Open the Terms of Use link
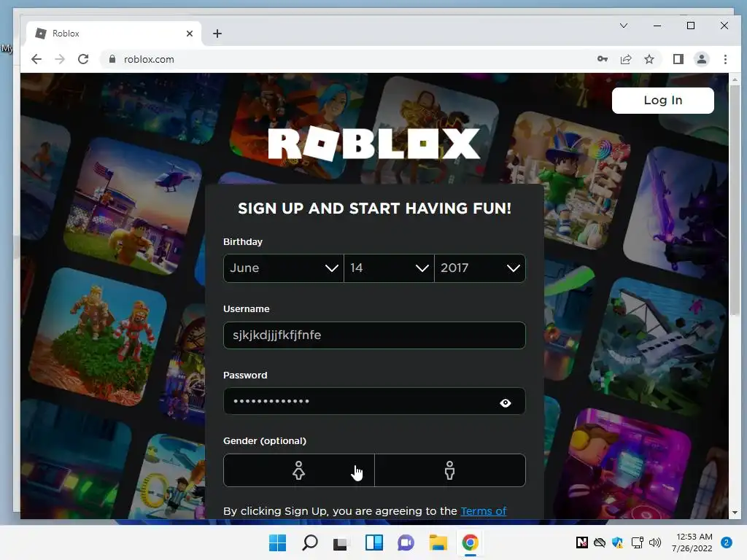 [x=483, y=511]
